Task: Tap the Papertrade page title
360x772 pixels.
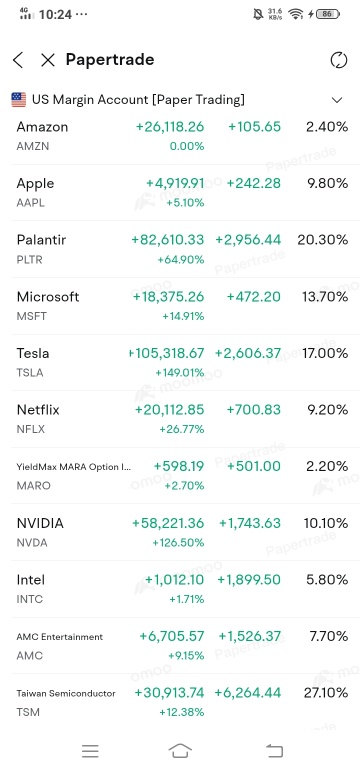Action: click(110, 60)
